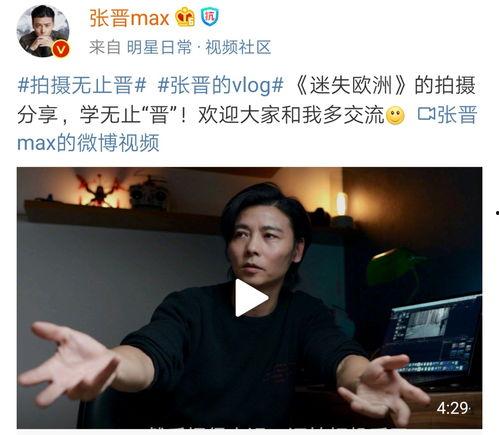
Task: Click the post text 欢迎大家和我多交流
Action: coord(291,115)
